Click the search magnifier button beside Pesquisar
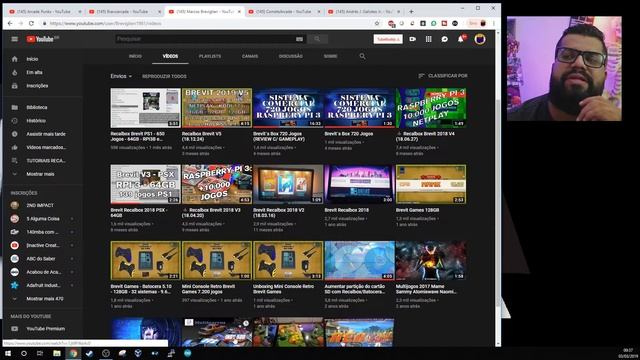The height and width of the screenshot is (360, 640). tap(317, 39)
